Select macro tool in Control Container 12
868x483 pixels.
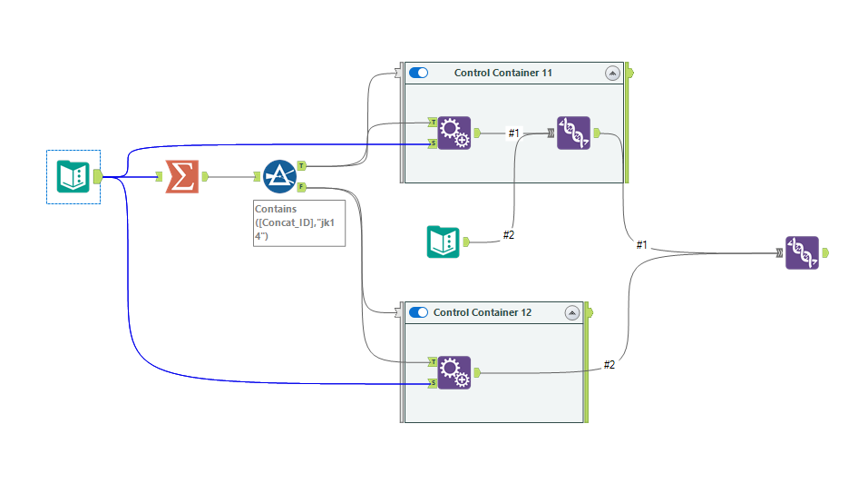(x=454, y=373)
